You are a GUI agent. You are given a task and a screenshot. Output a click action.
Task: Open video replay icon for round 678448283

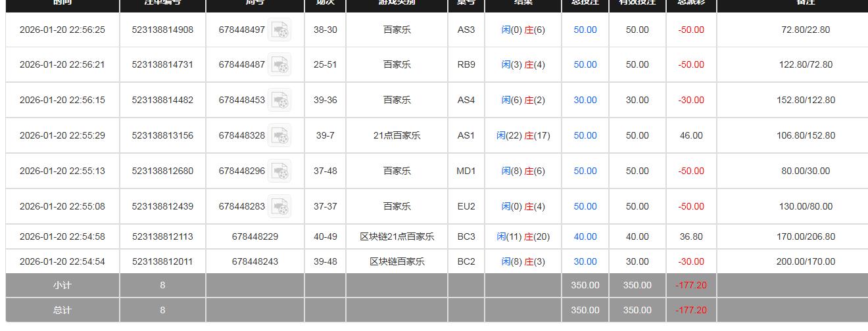tap(279, 206)
